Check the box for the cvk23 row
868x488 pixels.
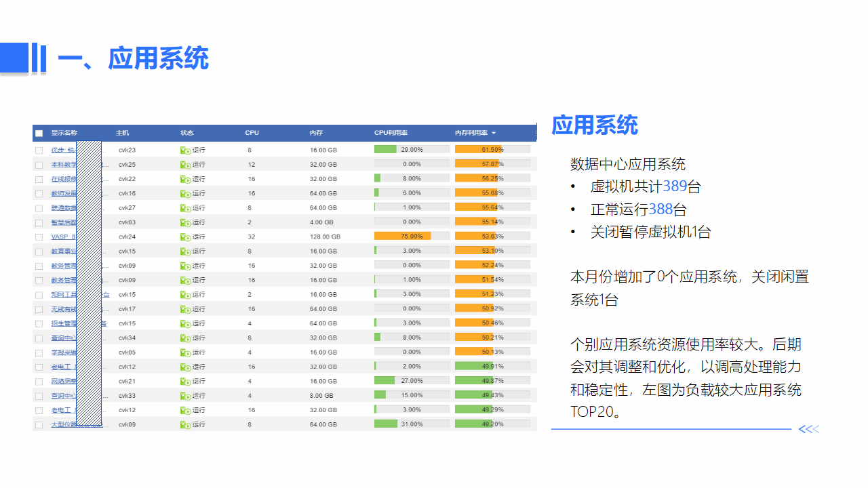click(x=39, y=150)
